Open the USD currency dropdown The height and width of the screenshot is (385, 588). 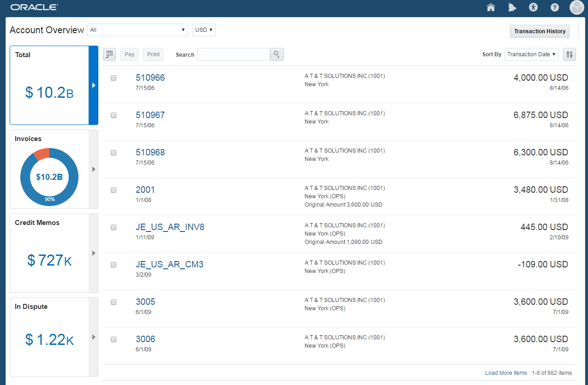pos(204,30)
